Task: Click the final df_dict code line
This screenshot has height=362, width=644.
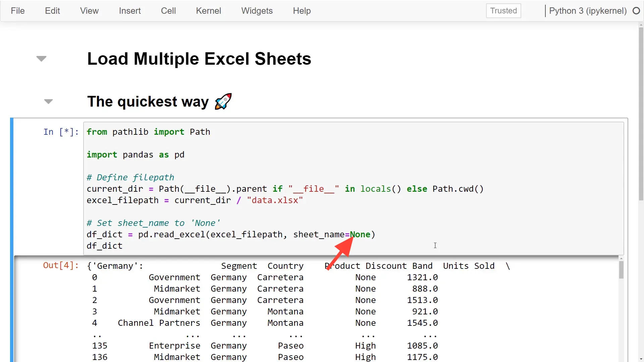Action: pos(105,246)
